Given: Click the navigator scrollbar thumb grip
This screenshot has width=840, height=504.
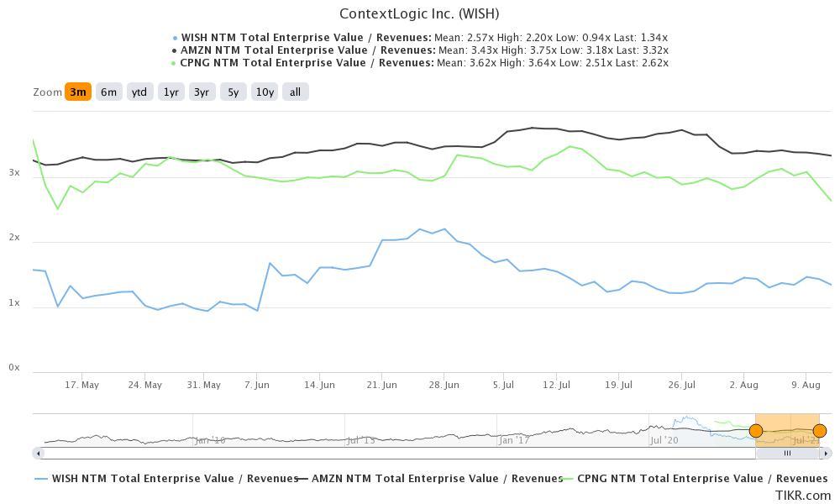Looking at the screenshot, I should click(787, 454).
